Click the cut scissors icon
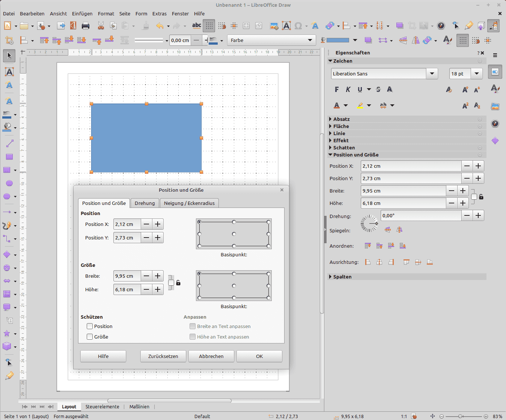Screen dimensions: 506x420 pyautogui.click(x=101, y=26)
